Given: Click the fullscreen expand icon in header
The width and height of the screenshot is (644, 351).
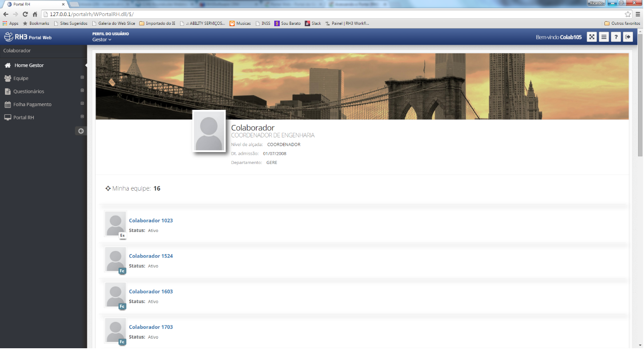Looking at the screenshot, I should pyautogui.click(x=592, y=37).
